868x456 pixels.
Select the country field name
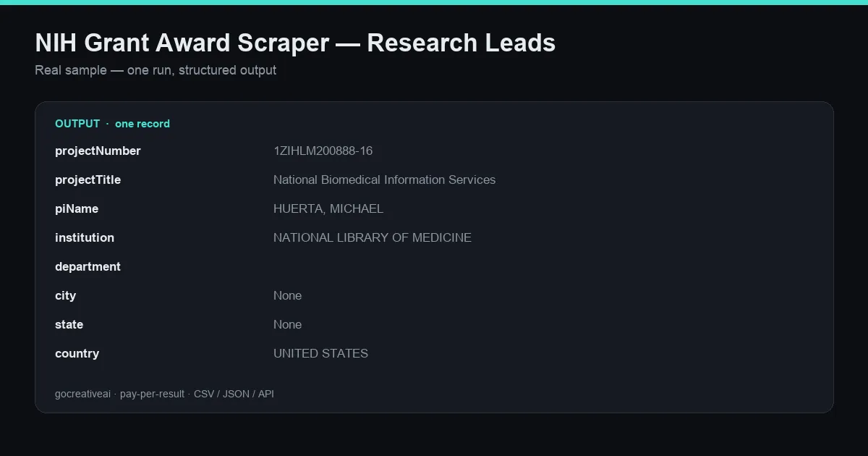point(77,354)
